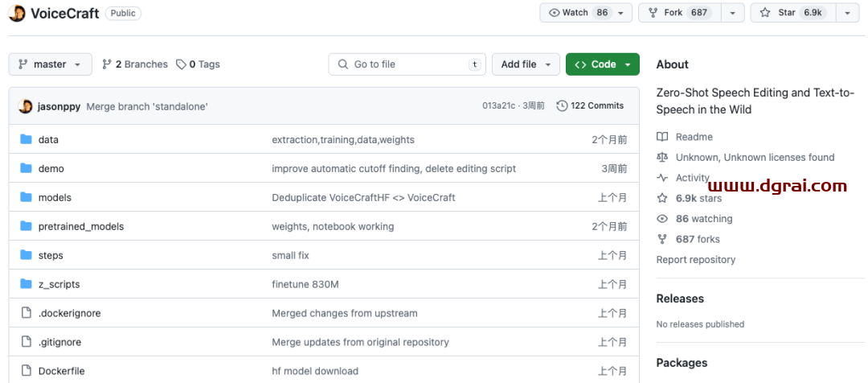Open the Readme link in About
The width and height of the screenshot is (868, 383).
point(694,137)
